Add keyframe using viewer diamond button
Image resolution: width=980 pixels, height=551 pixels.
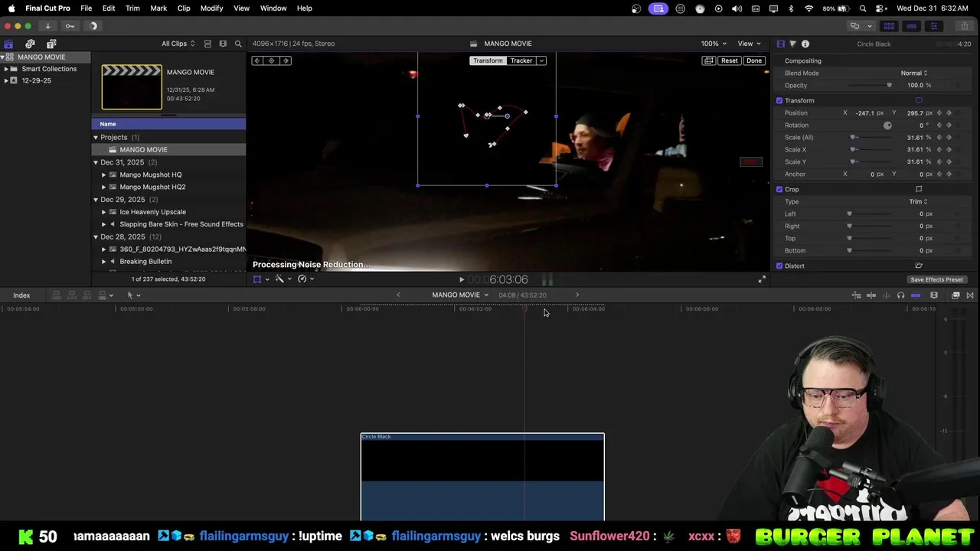click(x=271, y=60)
